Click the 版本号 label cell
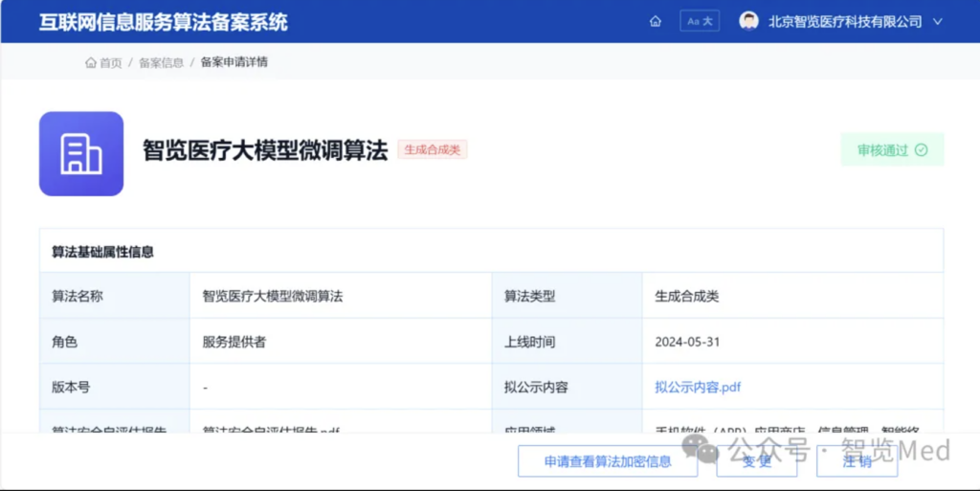This screenshot has width=980, height=491. tap(115, 387)
